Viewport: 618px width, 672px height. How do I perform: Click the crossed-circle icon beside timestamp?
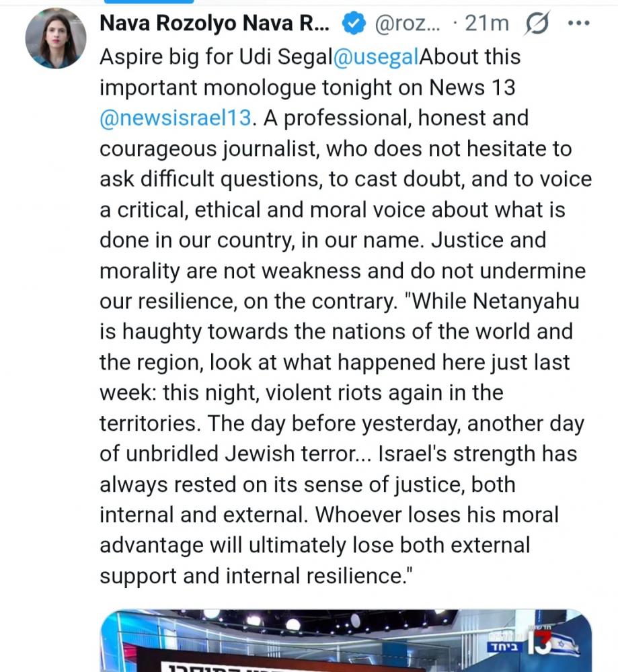point(534,24)
